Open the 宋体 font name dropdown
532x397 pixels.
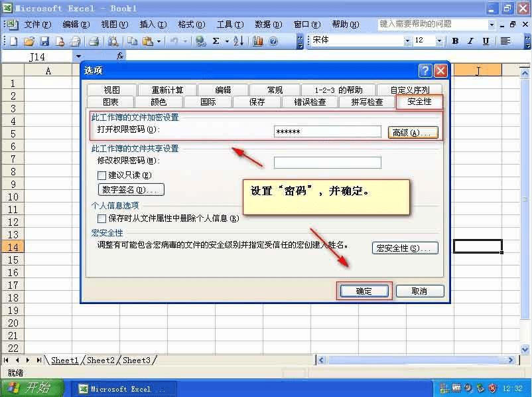point(407,41)
